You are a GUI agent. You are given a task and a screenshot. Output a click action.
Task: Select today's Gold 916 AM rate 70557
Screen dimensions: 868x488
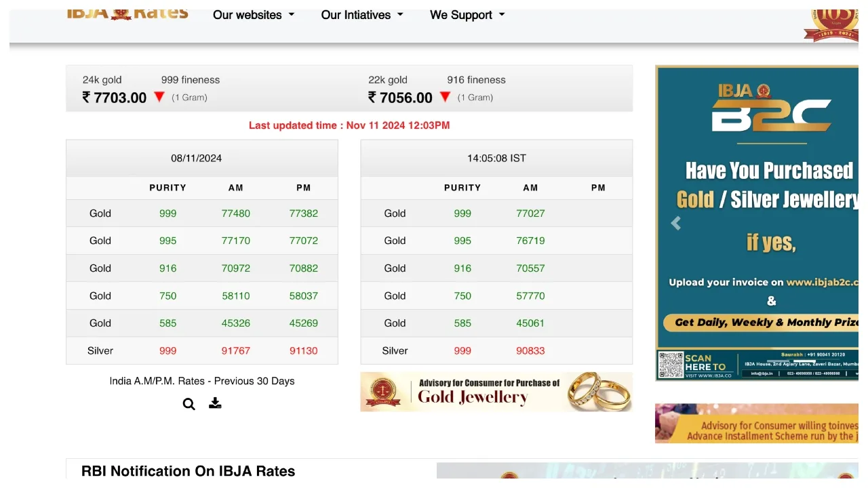[530, 268]
